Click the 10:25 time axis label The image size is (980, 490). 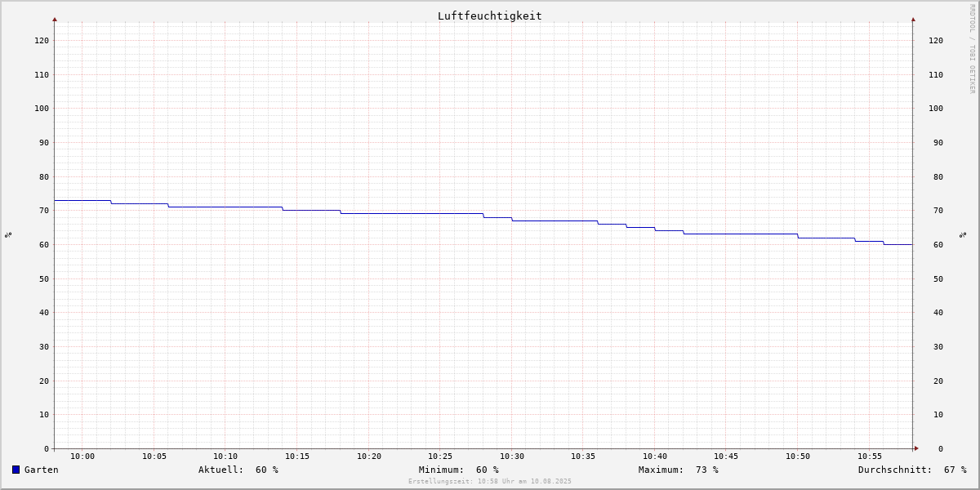coord(440,457)
